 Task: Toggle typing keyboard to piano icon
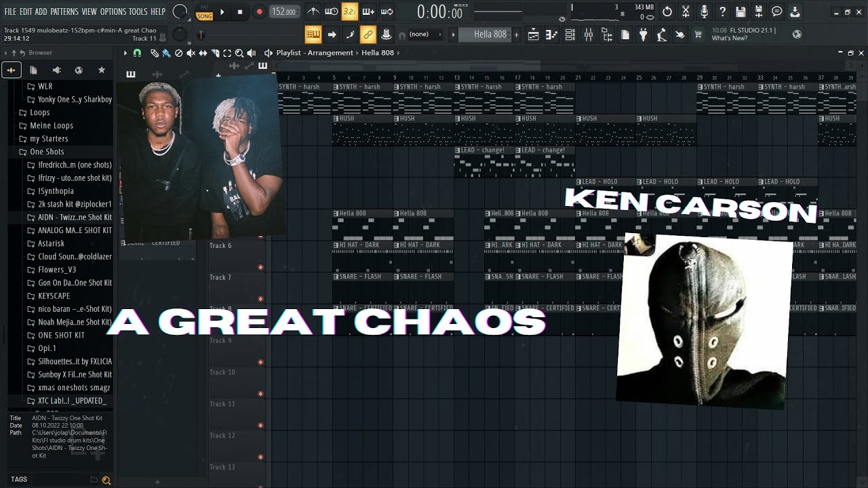coord(313,35)
